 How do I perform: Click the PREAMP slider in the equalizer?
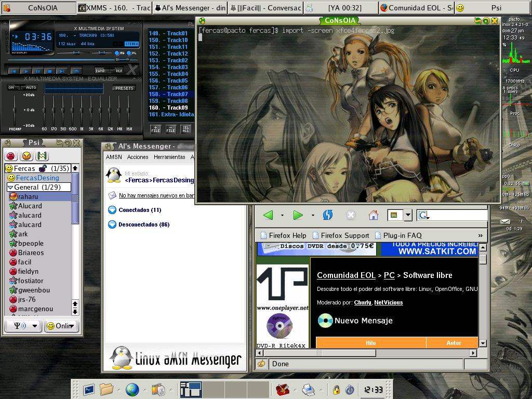[x=14, y=110]
